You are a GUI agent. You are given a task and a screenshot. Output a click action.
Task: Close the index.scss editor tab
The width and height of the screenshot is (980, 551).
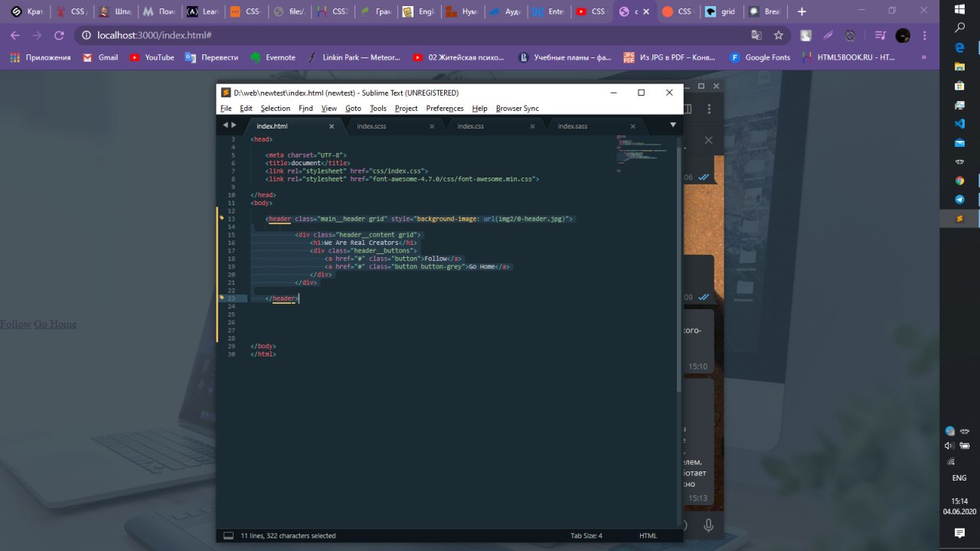pyautogui.click(x=432, y=126)
